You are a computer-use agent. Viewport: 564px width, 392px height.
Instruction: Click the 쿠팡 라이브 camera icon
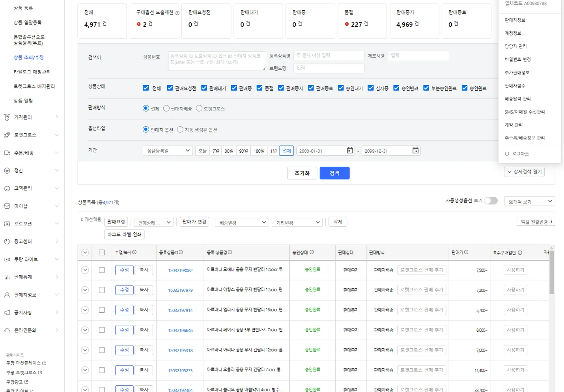pos(7,259)
